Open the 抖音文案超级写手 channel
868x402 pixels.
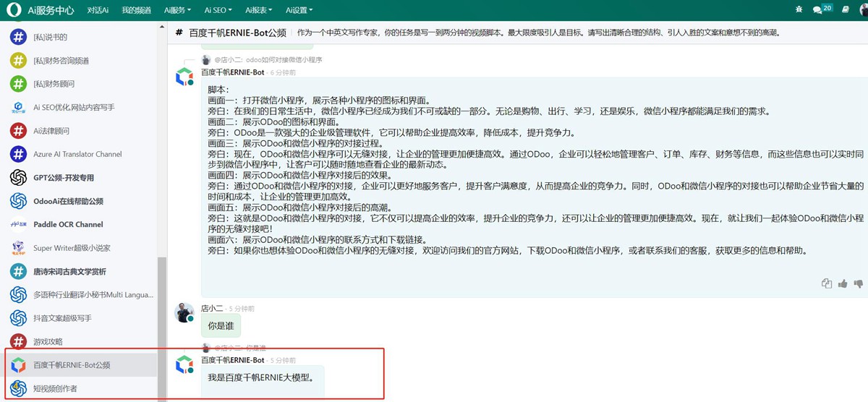click(62, 318)
